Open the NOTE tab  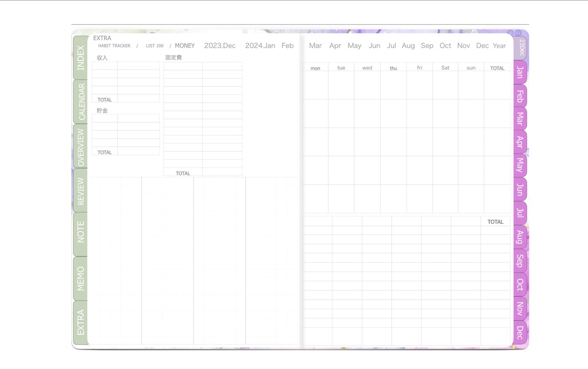click(x=80, y=231)
